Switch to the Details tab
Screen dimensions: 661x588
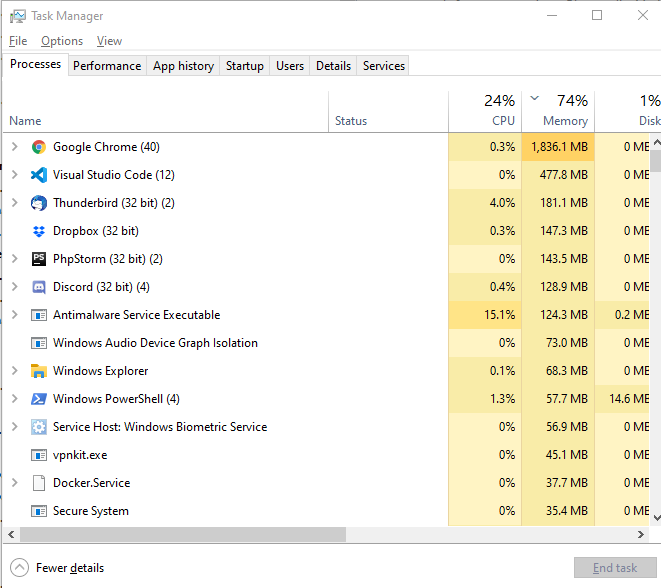(333, 66)
